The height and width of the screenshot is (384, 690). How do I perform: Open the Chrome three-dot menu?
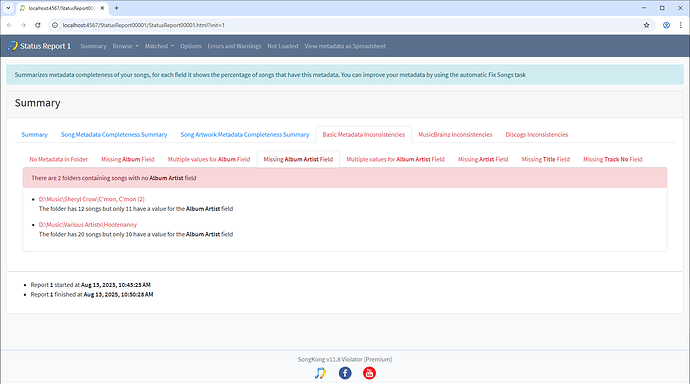coord(680,25)
